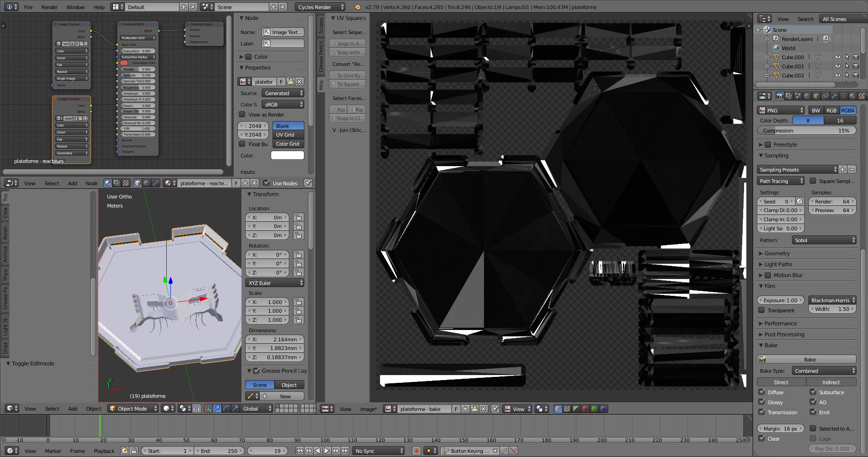This screenshot has height=457, width=868.
Task: Select the RGBA color mode
Action: 847,110
